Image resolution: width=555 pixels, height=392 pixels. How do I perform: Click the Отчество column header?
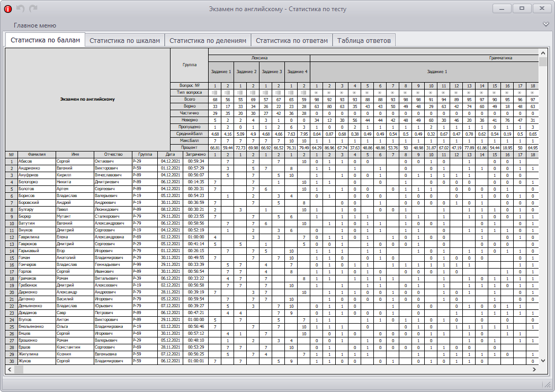(x=113, y=154)
